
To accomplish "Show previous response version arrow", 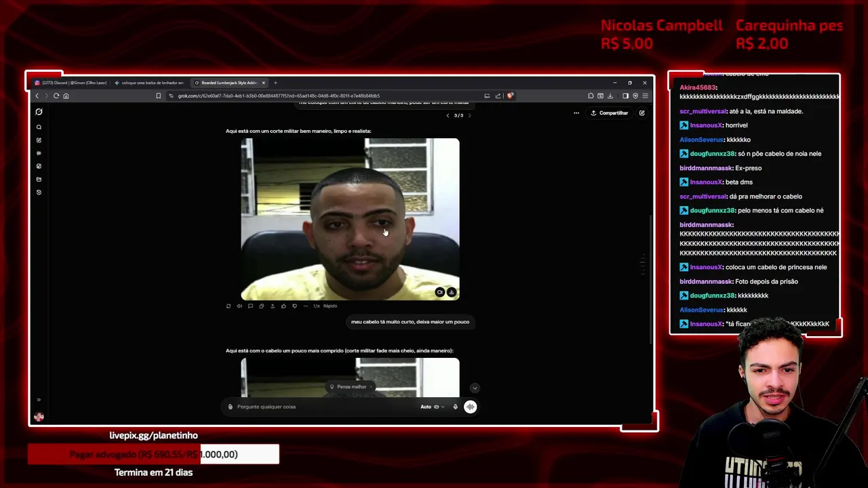I will pos(448,115).
